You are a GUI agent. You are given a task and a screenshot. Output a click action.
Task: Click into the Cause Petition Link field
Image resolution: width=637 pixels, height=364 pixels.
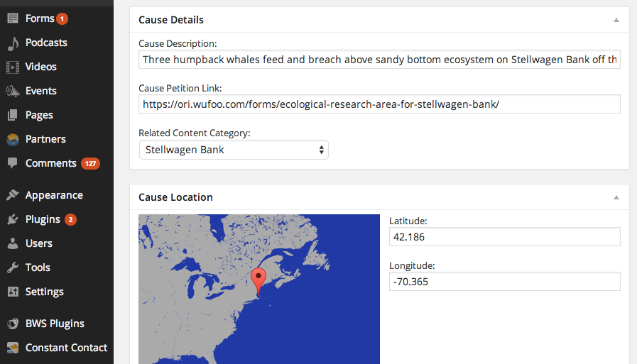(379, 104)
